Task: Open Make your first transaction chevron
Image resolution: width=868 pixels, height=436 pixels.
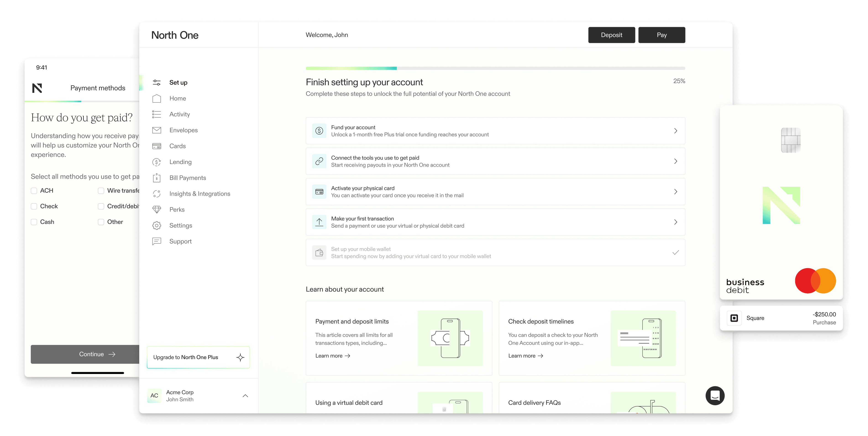Action: [676, 222]
